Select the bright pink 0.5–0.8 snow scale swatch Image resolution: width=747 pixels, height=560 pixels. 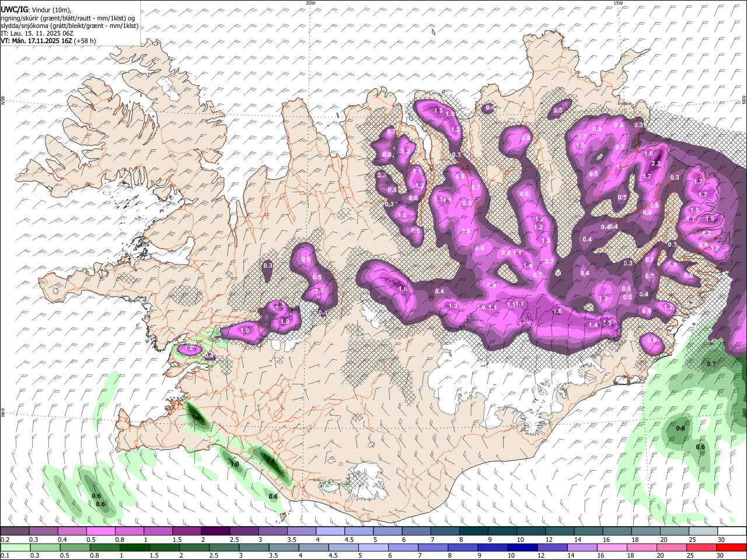pos(100,531)
